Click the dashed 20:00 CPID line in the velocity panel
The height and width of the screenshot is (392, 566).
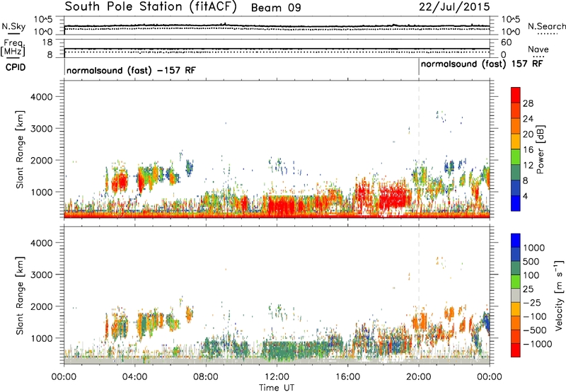419,295
